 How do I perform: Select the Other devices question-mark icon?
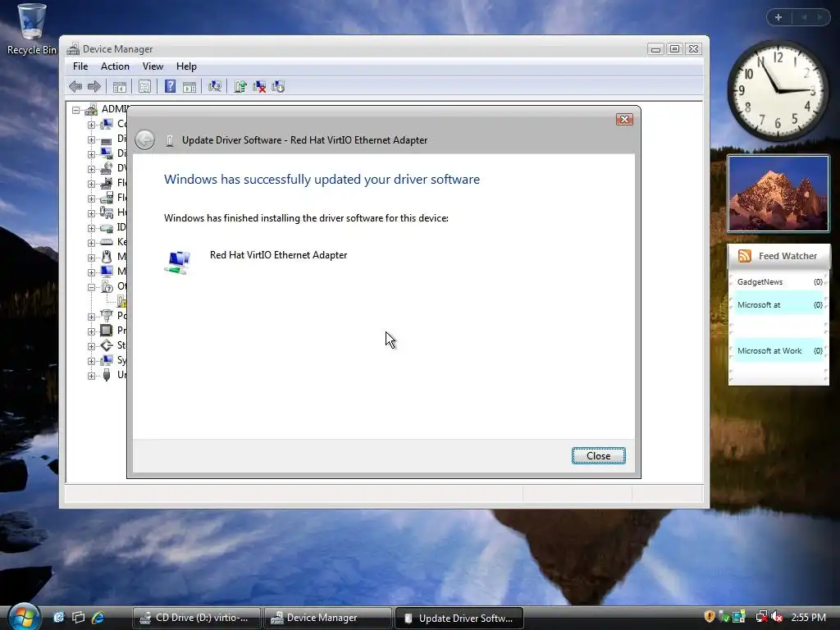point(107,286)
